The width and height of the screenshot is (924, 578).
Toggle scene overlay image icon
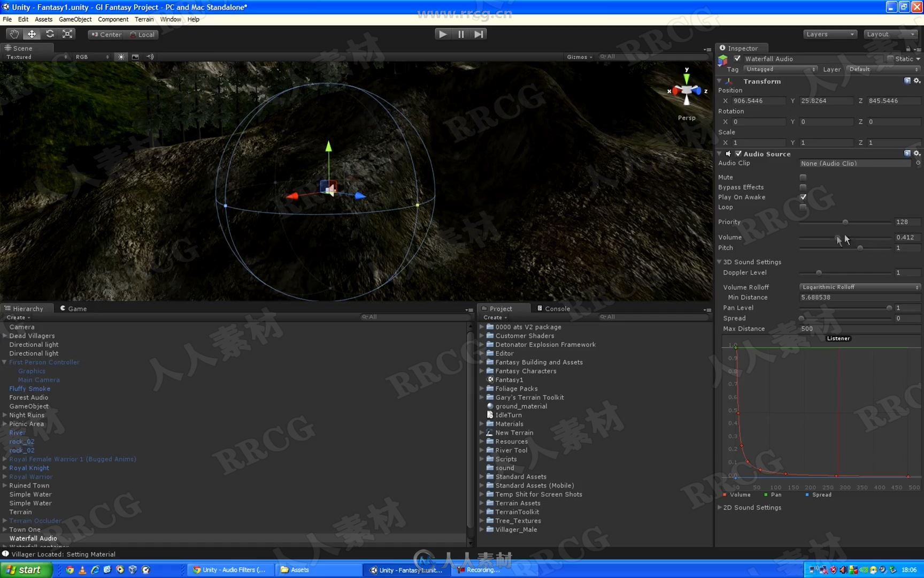(x=135, y=57)
